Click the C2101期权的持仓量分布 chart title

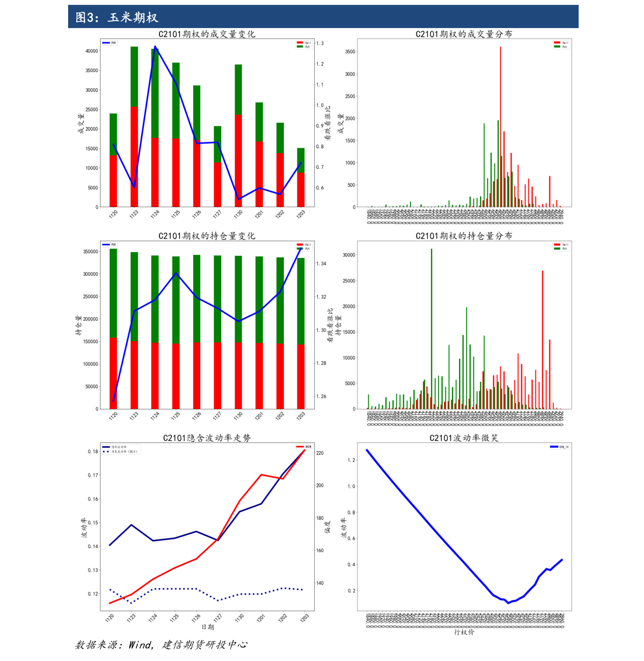click(464, 236)
